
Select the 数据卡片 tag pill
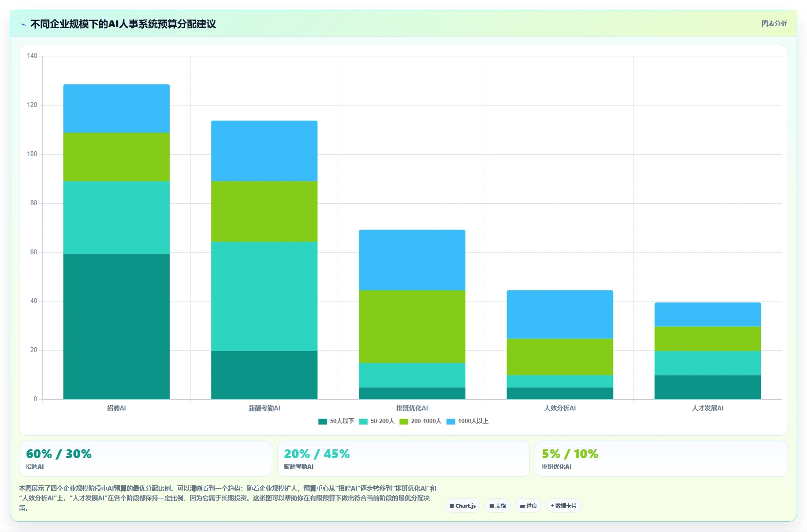click(564, 506)
